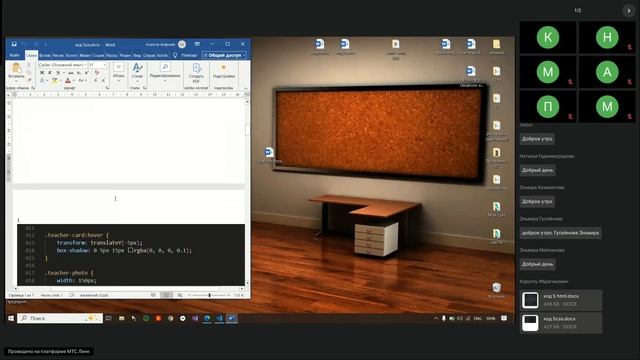The height and width of the screenshot is (360, 640).
Task: Open the Paragraph (Абзац) group icon
Action: pos(118,67)
